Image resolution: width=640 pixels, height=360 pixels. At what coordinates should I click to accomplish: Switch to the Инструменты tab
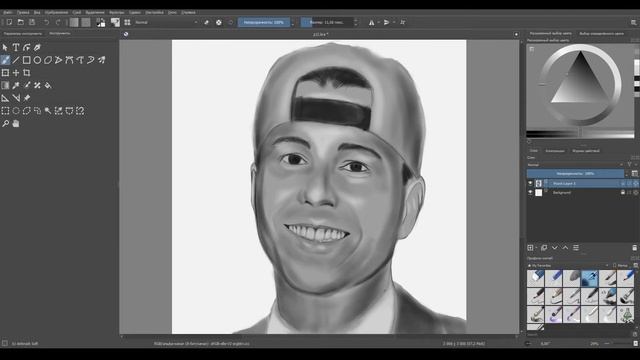[x=60, y=33]
